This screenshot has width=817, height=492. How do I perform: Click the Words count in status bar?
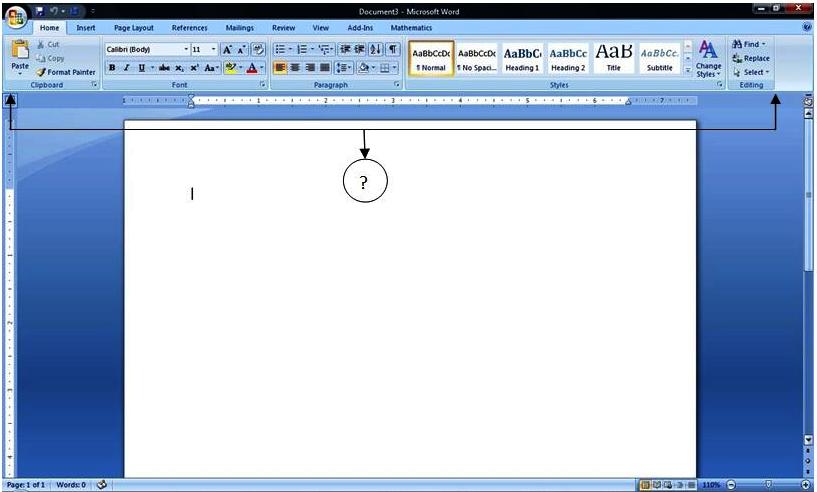tap(69, 485)
